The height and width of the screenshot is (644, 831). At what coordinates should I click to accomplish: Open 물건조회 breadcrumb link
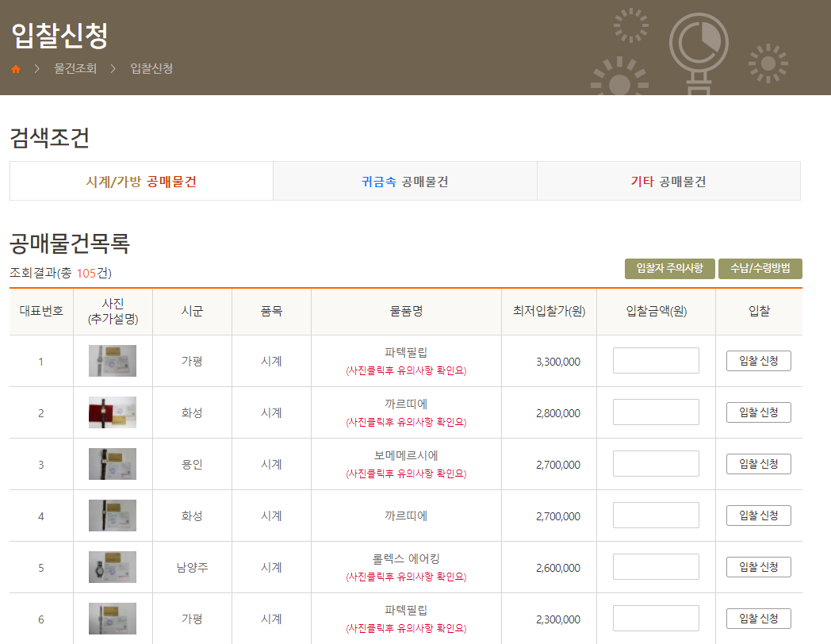[75, 68]
